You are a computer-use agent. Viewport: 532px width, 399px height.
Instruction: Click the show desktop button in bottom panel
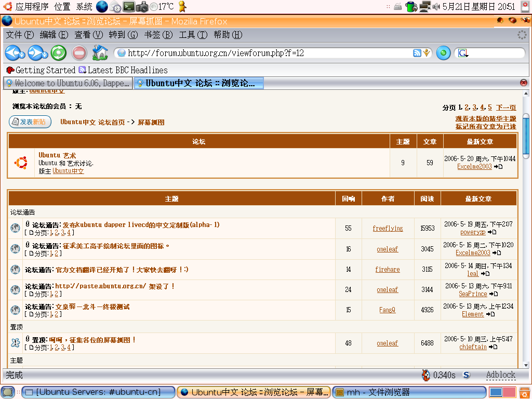click(7, 392)
